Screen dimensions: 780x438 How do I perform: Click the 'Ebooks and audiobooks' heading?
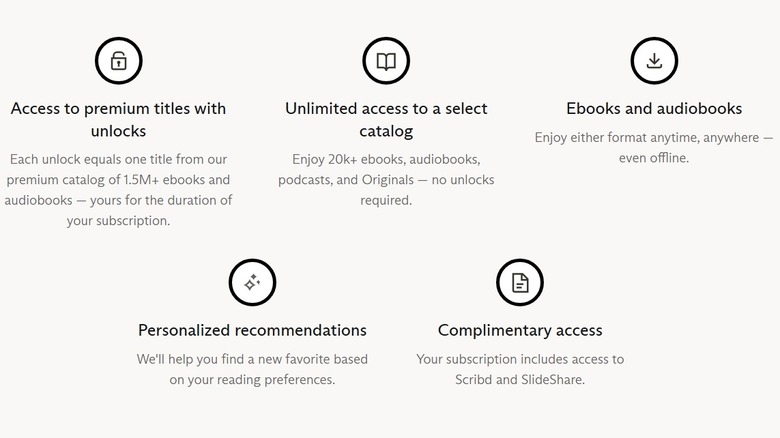click(x=654, y=108)
